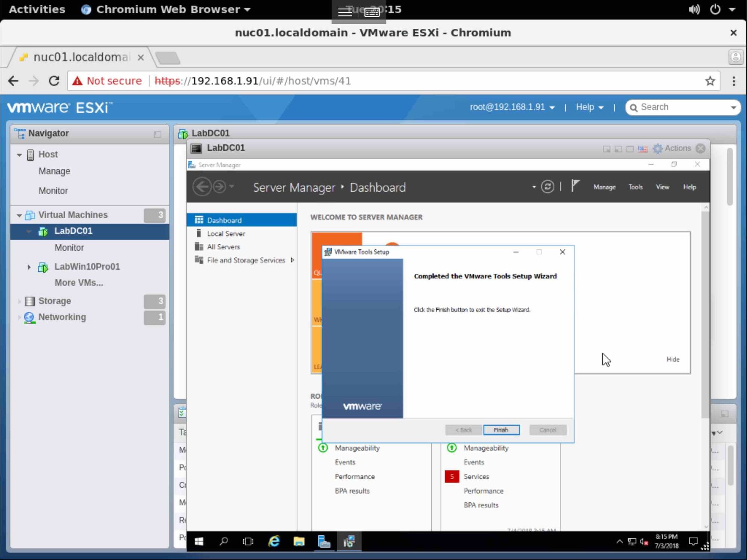The height and width of the screenshot is (560, 747).
Task: Open root@192.168.1.91 user dropdown
Action: point(512,107)
